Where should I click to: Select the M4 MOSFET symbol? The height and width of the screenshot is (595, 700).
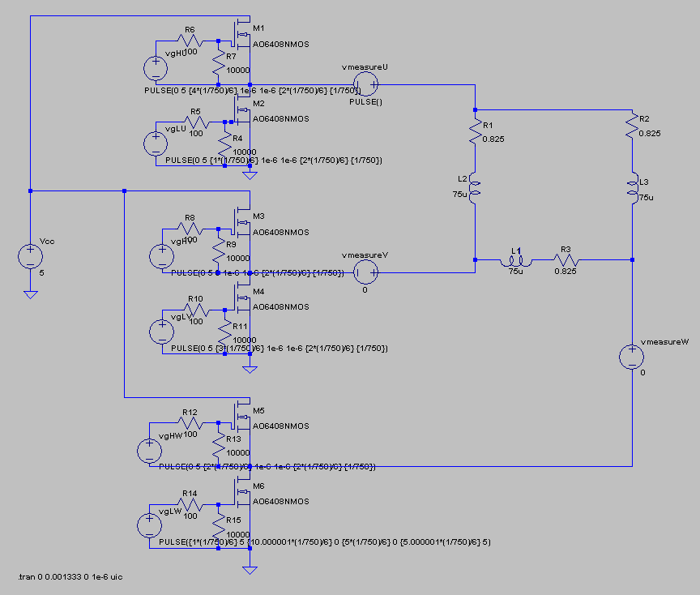(x=241, y=298)
